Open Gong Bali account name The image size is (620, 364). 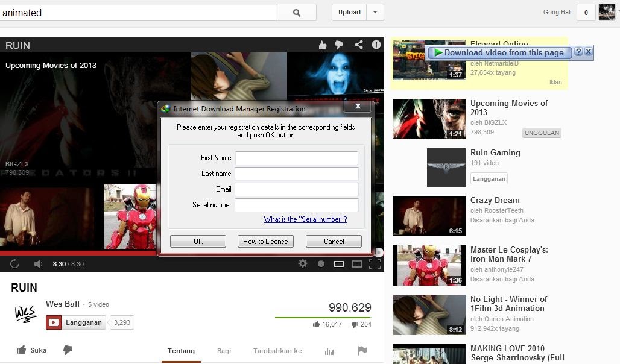(557, 12)
